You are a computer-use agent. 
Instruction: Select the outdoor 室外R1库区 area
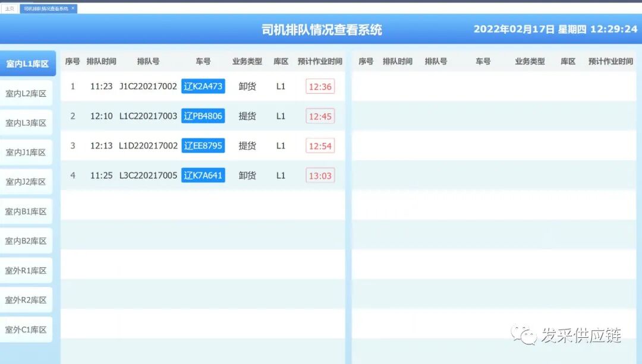[x=27, y=270]
